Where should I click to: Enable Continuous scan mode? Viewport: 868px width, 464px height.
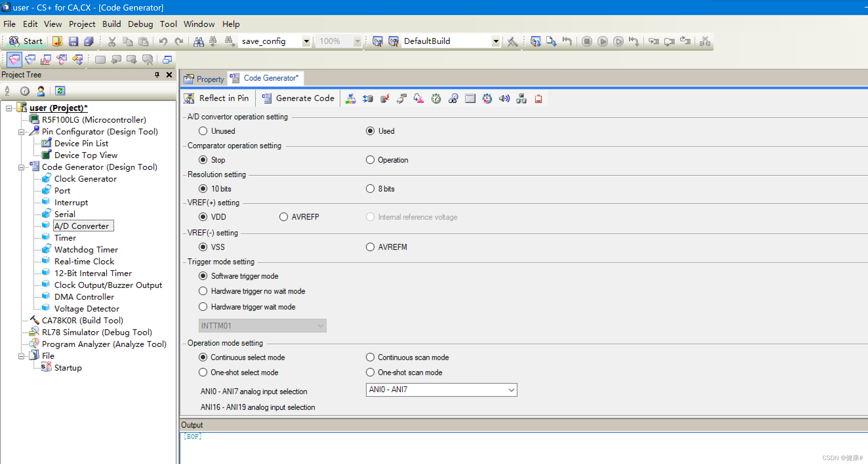coord(370,357)
